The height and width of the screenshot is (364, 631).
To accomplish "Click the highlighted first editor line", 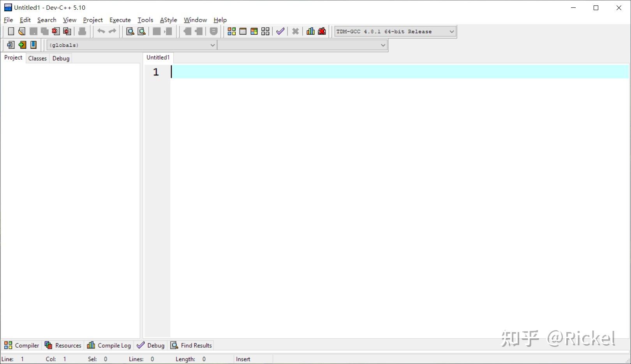I will click(x=400, y=72).
